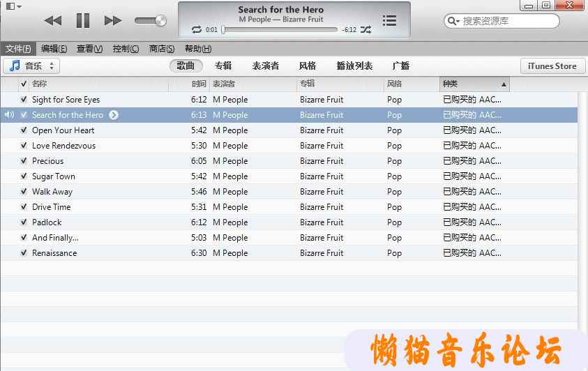Sort by the 表演者 column header
This screenshot has height=371, width=588.
(x=253, y=84)
